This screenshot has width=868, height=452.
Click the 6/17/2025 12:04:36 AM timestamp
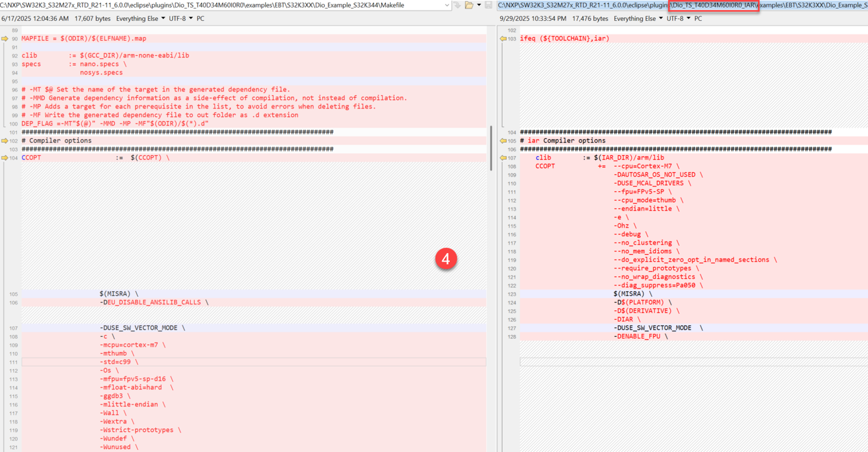[35, 19]
